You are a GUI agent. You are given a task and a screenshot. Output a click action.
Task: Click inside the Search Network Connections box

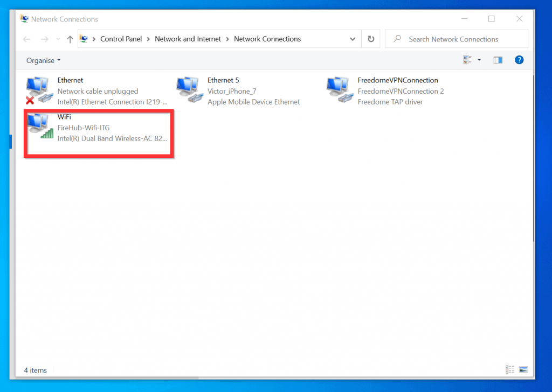point(456,39)
